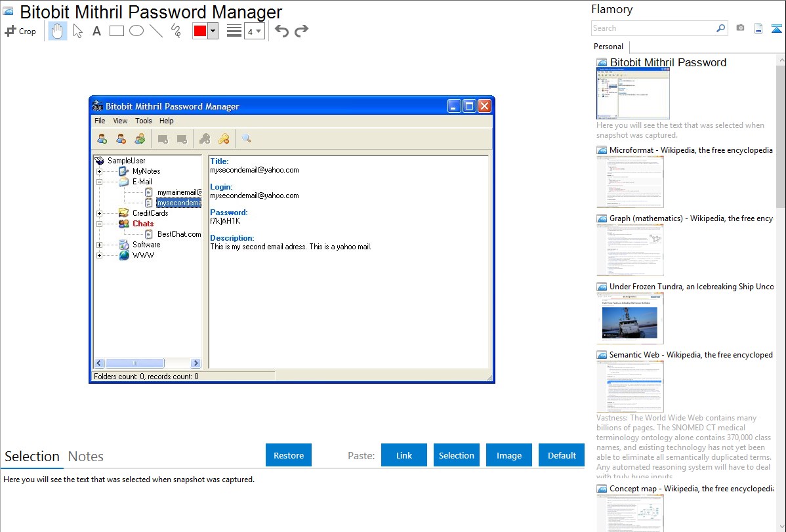This screenshot has height=532, width=786.
Task: Switch to the Selection tab
Action: [x=32, y=457]
